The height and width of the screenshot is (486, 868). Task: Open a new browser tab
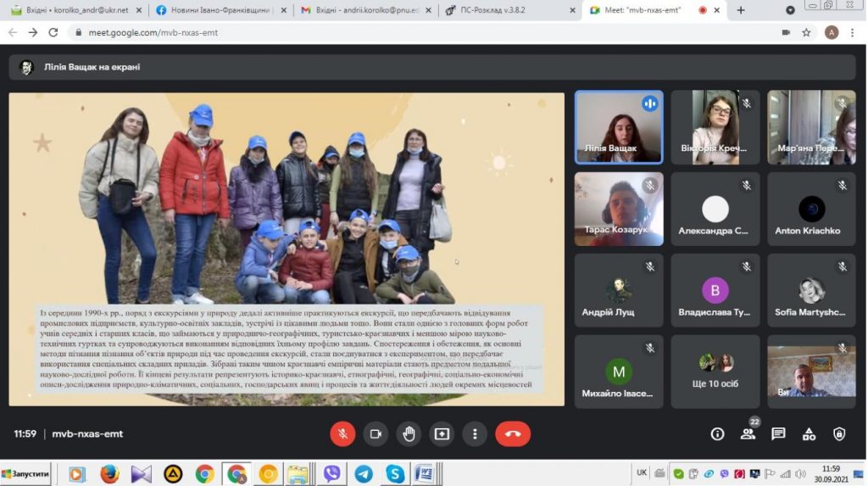point(741,10)
